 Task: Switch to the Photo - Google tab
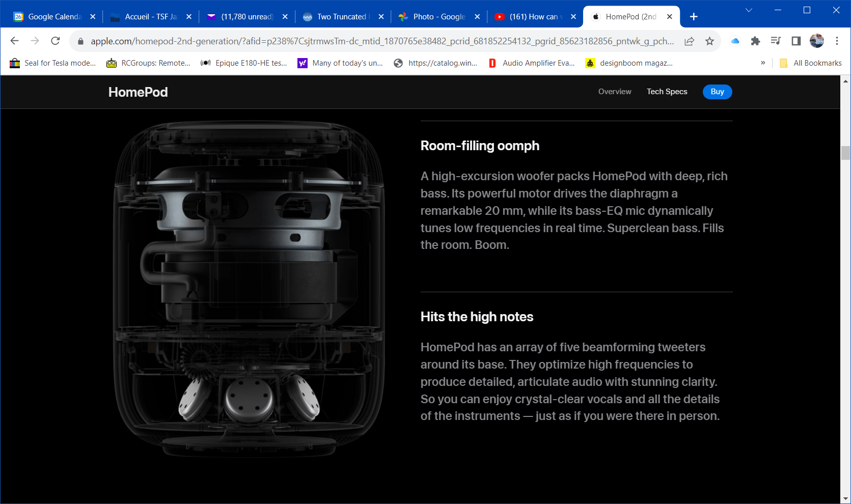point(439,17)
